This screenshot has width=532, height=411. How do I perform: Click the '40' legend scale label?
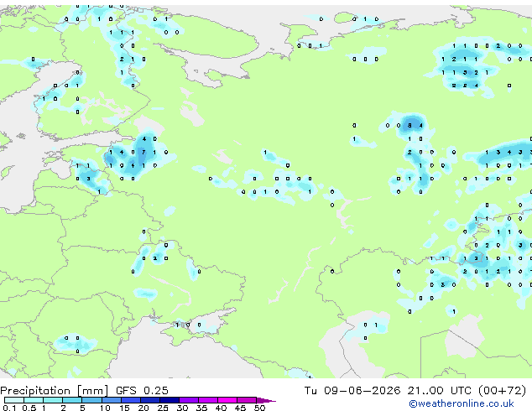(221, 408)
